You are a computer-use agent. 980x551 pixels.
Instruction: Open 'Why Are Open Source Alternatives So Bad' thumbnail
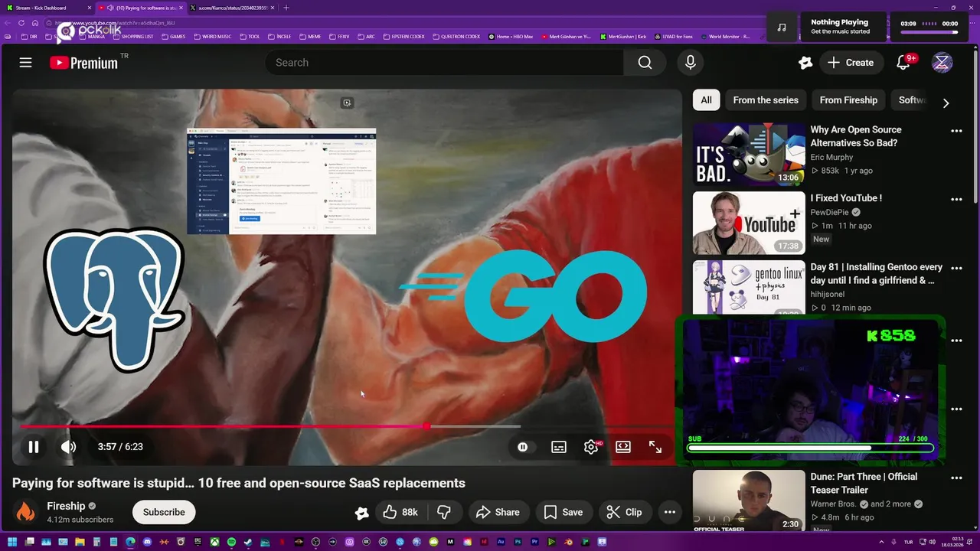pyautogui.click(x=749, y=155)
